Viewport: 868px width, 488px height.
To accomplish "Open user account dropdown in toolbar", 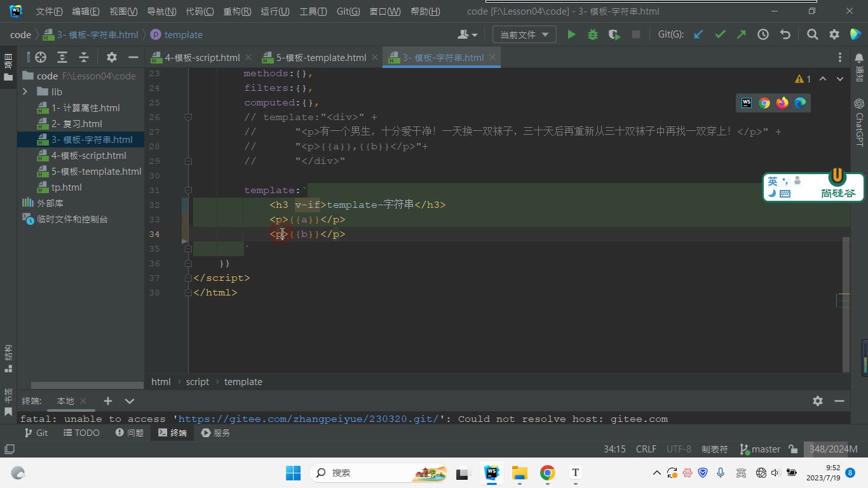I will point(467,35).
